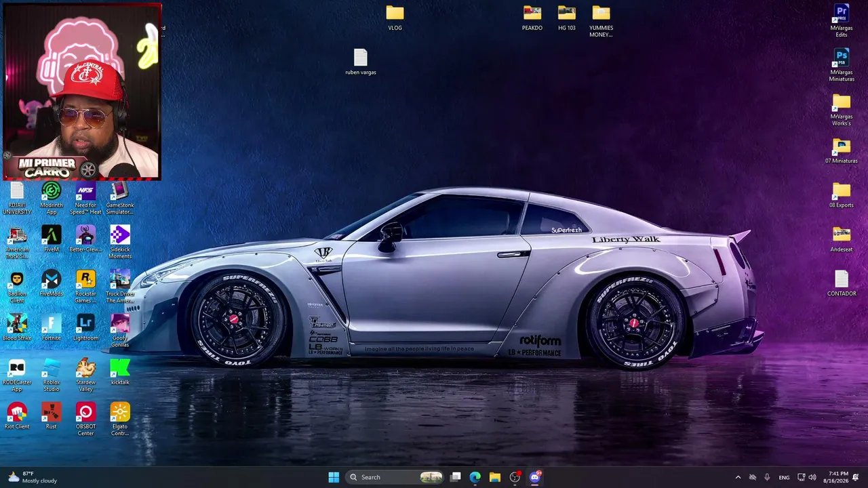Click the microphone tray icon
The width and height of the screenshot is (868, 488).
tap(767, 477)
